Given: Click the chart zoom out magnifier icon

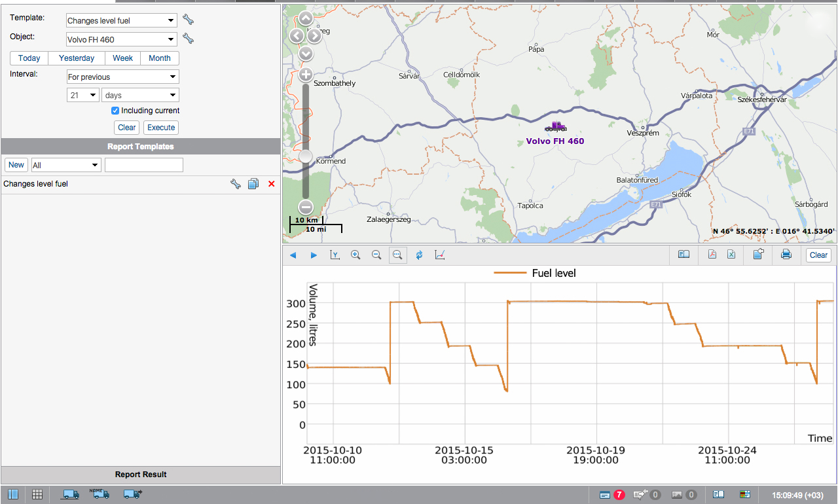Looking at the screenshot, I should click(376, 255).
